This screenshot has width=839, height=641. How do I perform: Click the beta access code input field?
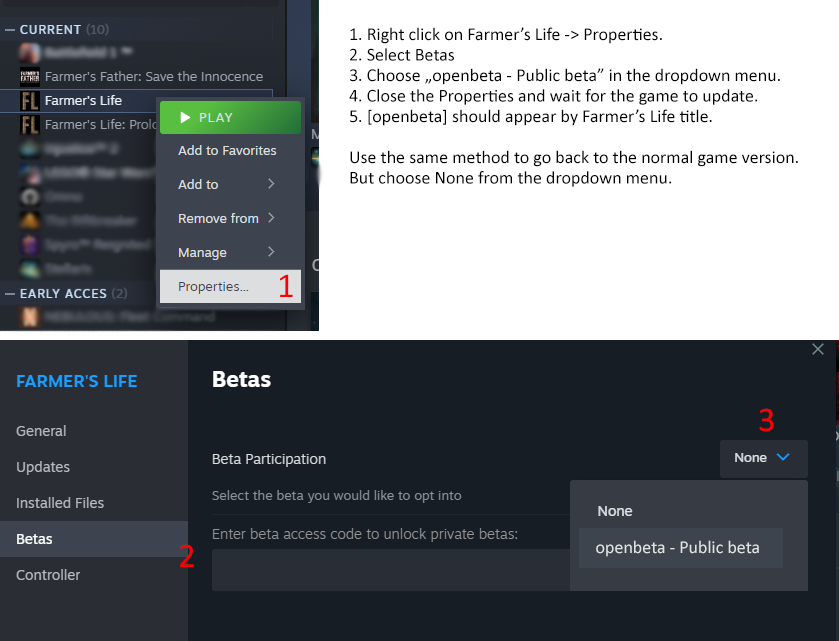point(391,570)
